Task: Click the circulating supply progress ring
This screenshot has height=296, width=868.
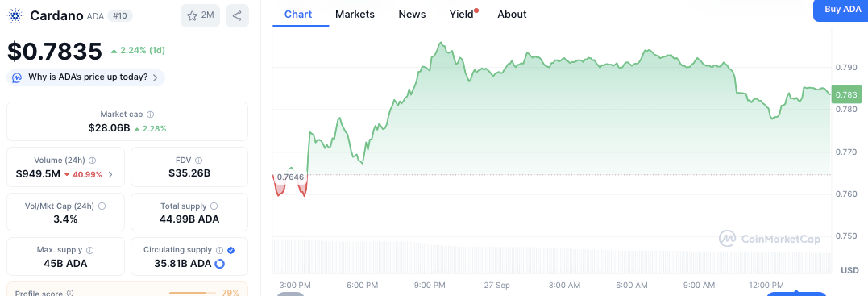Action: (x=219, y=264)
